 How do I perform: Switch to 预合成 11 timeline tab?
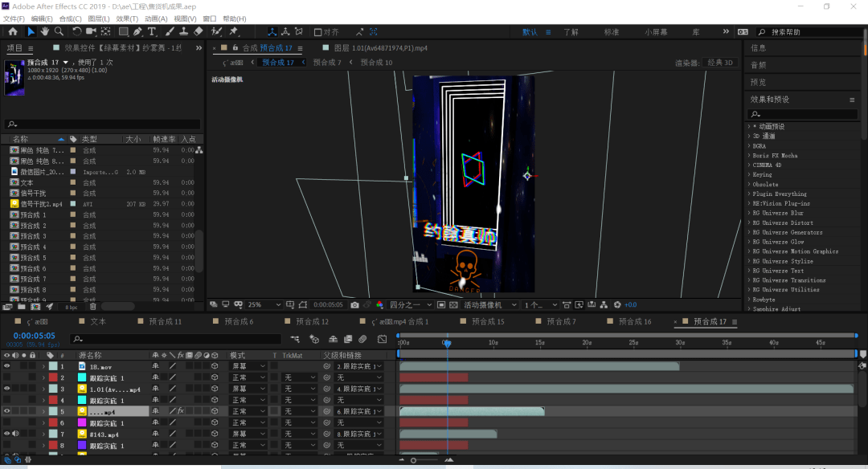click(165, 322)
